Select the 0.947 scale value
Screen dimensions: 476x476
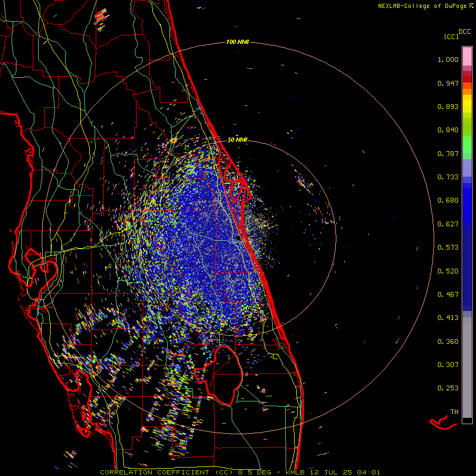(x=448, y=83)
